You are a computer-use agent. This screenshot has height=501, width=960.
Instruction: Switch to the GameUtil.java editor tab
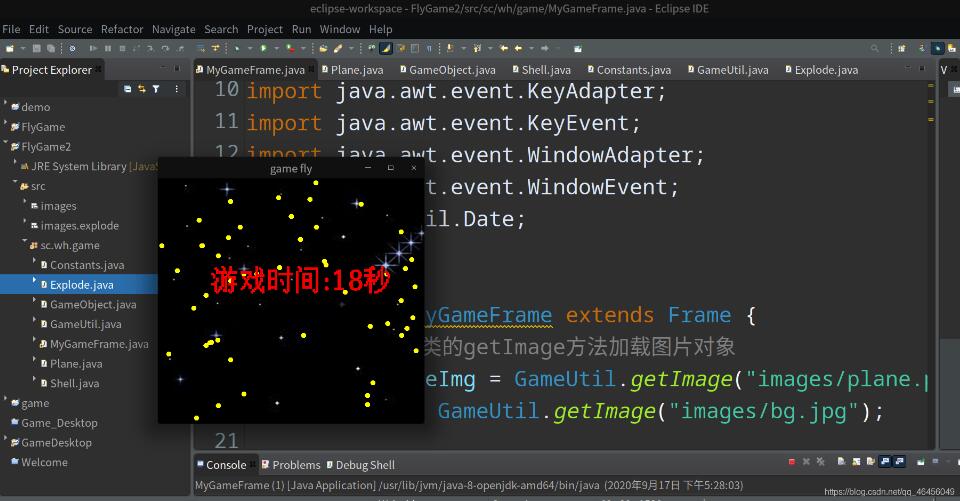732,70
